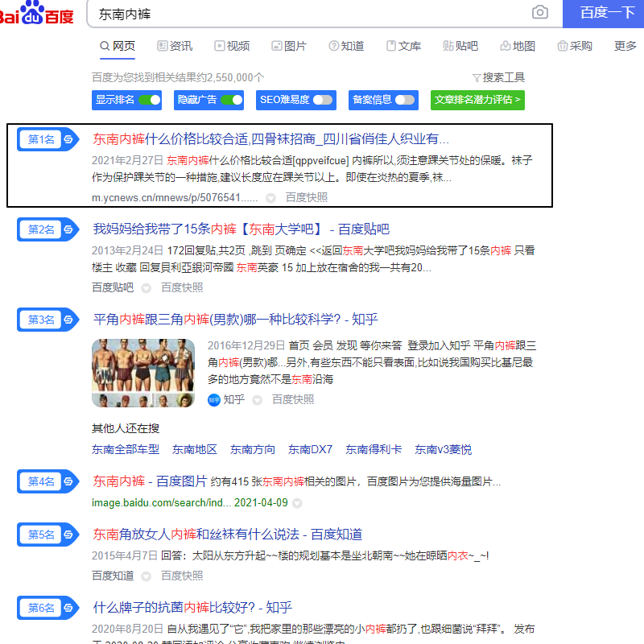Open 百度快照 of the 百度贴吧 result
Image resolution: width=644 pixels, height=644 pixels.
click(x=182, y=287)
